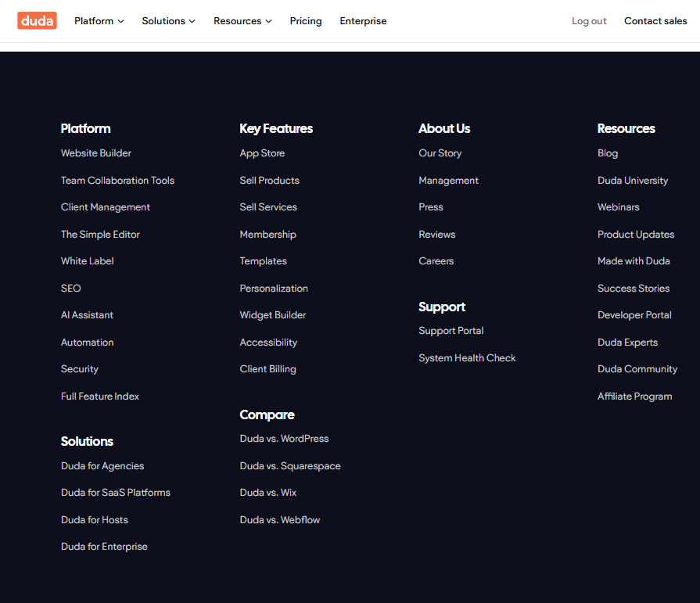Open Team Collaboration Tools
Viewport: 700px width, 603px height.
pyautogui.click(x=117, y=181)
